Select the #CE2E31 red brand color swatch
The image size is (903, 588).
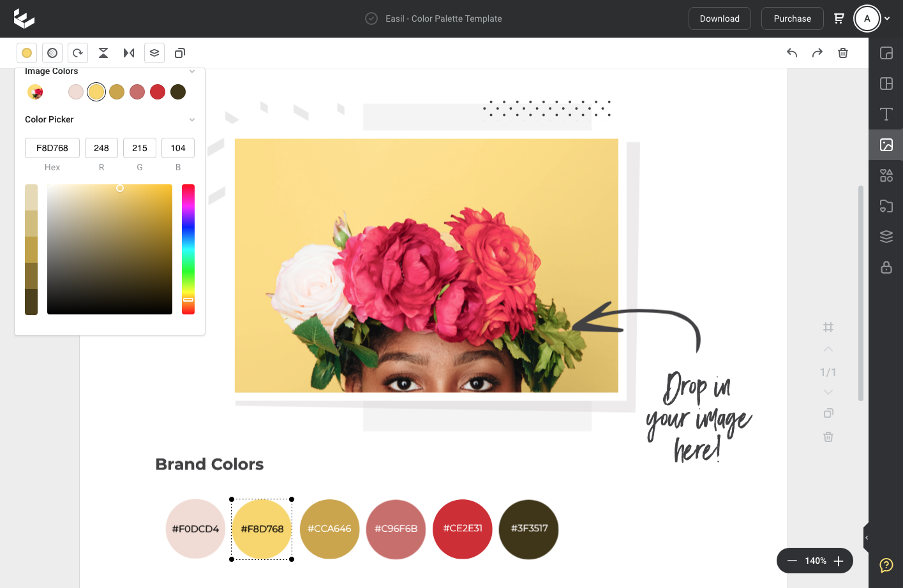(462, 529)
